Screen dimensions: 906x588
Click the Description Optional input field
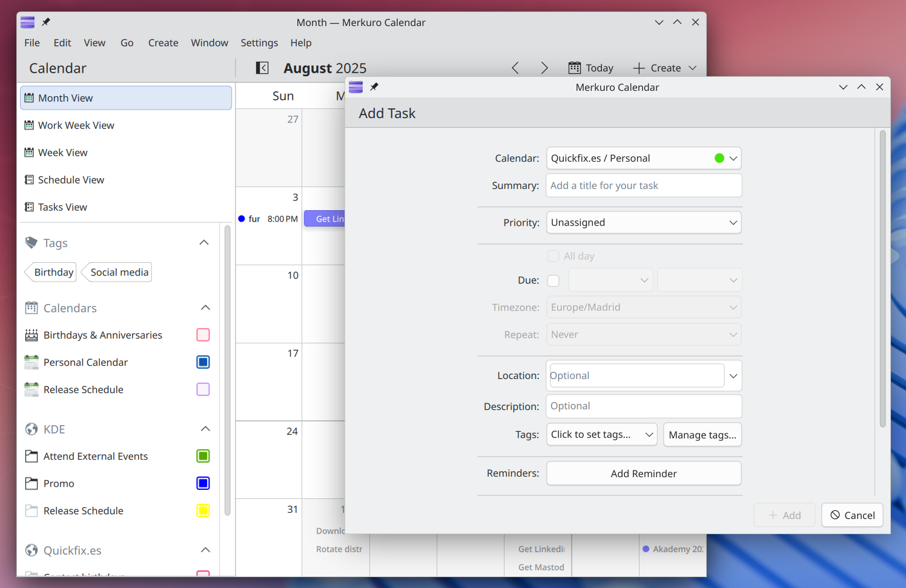coord(644,406)
